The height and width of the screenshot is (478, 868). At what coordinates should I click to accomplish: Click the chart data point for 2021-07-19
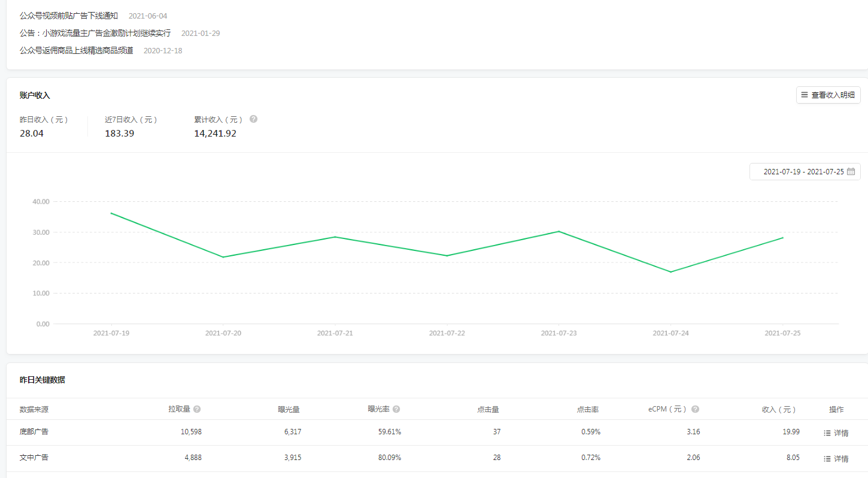click(x=111, y=213)
